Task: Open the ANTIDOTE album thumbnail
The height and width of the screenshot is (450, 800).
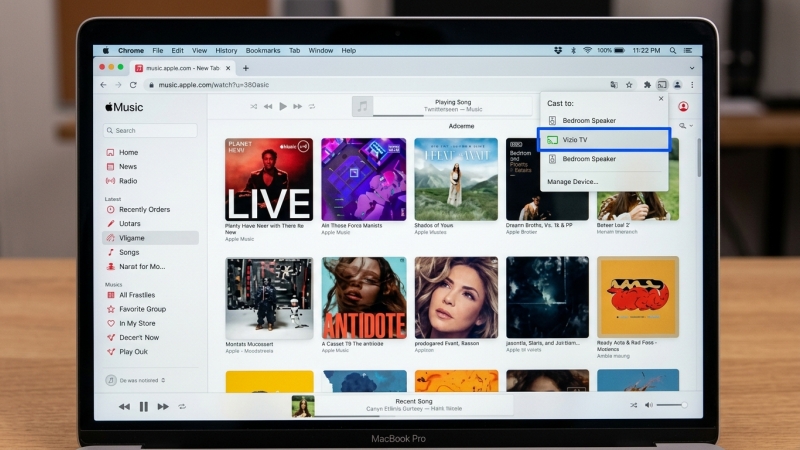Action: click(x=364, y=298)
